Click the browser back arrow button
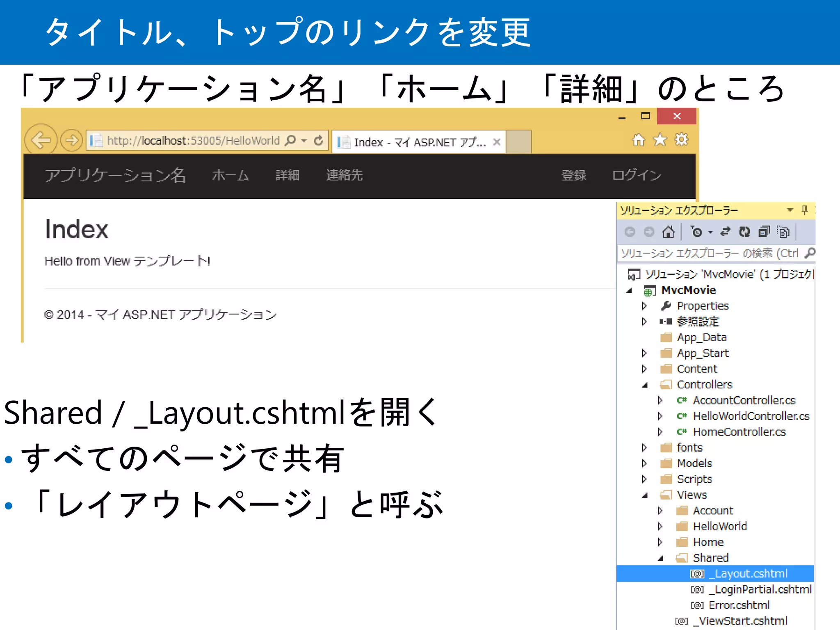The height and width of the screenshot is (630, 840). [41, 140]
